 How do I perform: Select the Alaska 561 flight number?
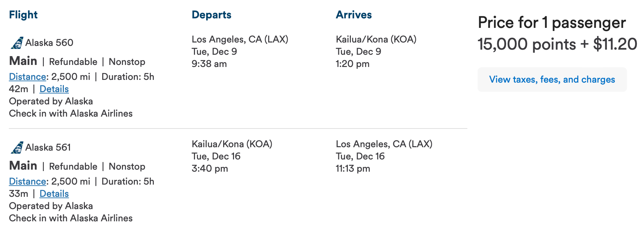(48, 148)
